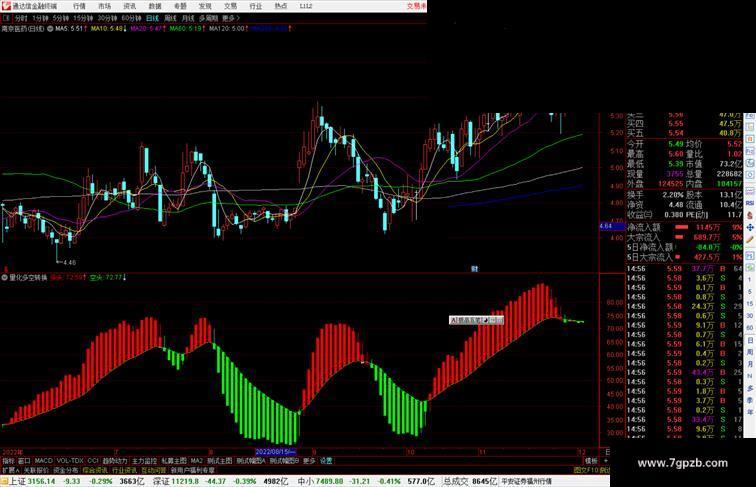
Task: Click the round icon beside 南京医药(日线) title
Action: pos(50,29)
